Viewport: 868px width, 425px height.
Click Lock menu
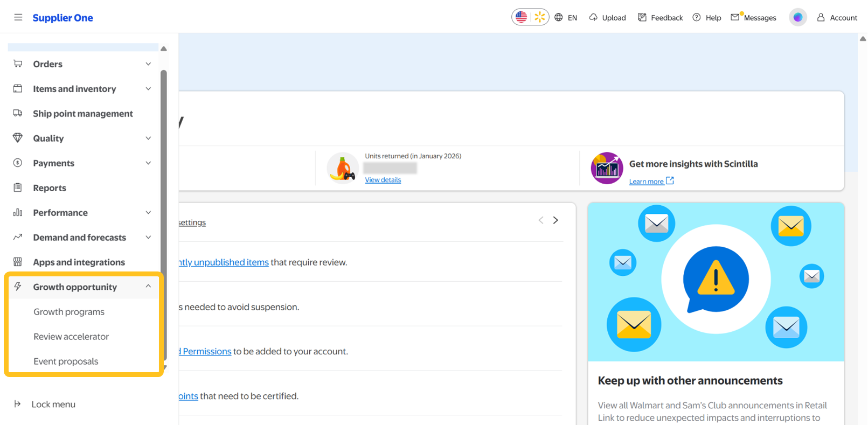point(53,405)
